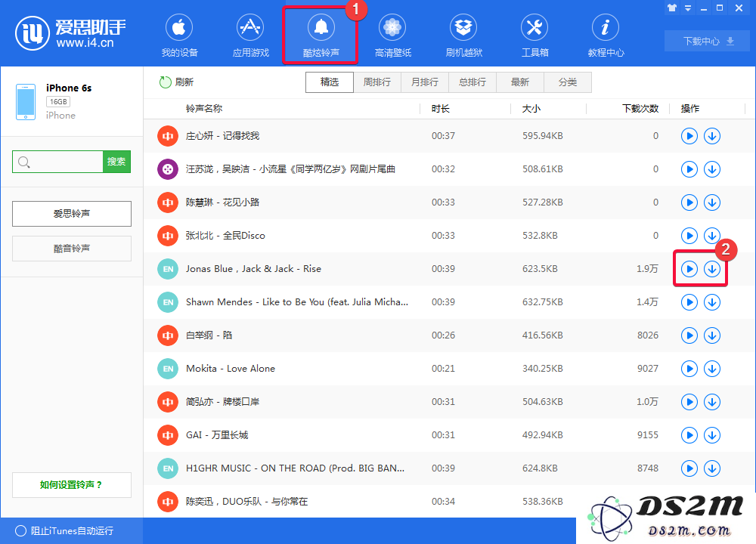
Task: Play the 张北北 - 全民Disco ringtone
Action: point(689,236)
